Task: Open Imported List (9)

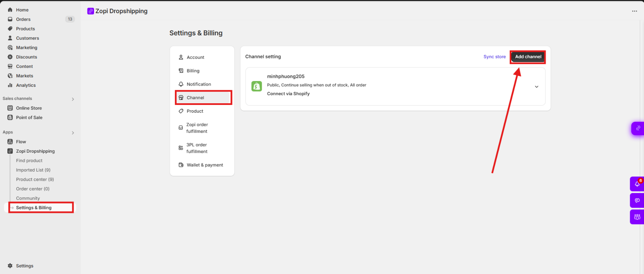Action: (x=33, y=170)
